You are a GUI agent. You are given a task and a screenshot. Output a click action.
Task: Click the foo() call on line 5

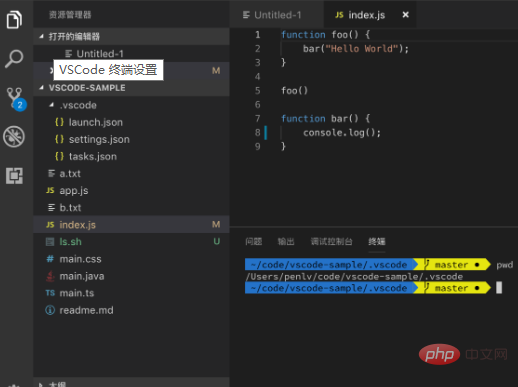coord(294,90)
